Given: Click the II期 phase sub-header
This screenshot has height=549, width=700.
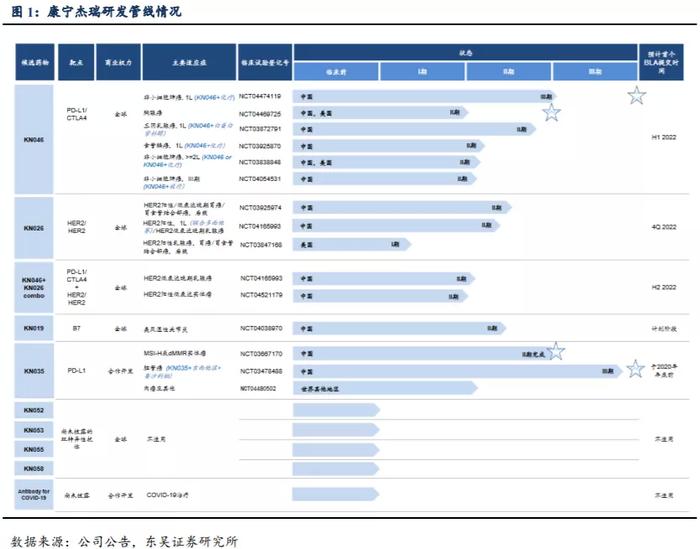Looking at the screenshot, I should pyautogui.click(x=509, y=71).
